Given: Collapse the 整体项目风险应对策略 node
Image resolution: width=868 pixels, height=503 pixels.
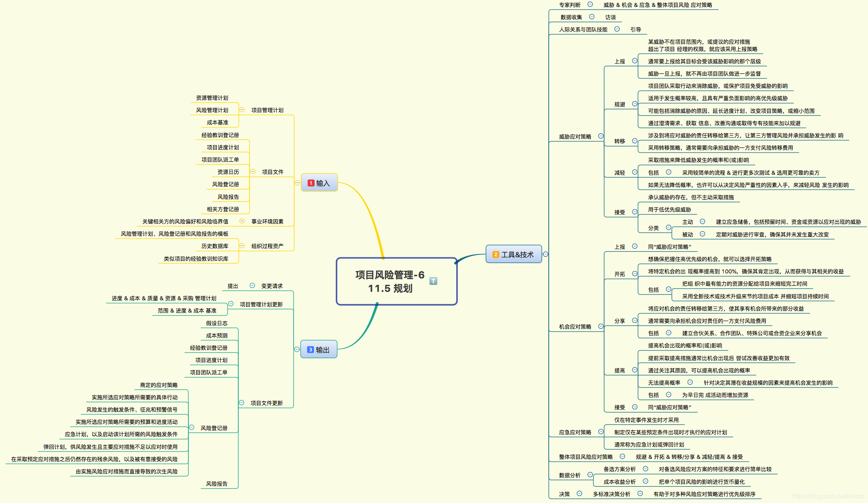Looking at the screenshot, I should point(622,456).
